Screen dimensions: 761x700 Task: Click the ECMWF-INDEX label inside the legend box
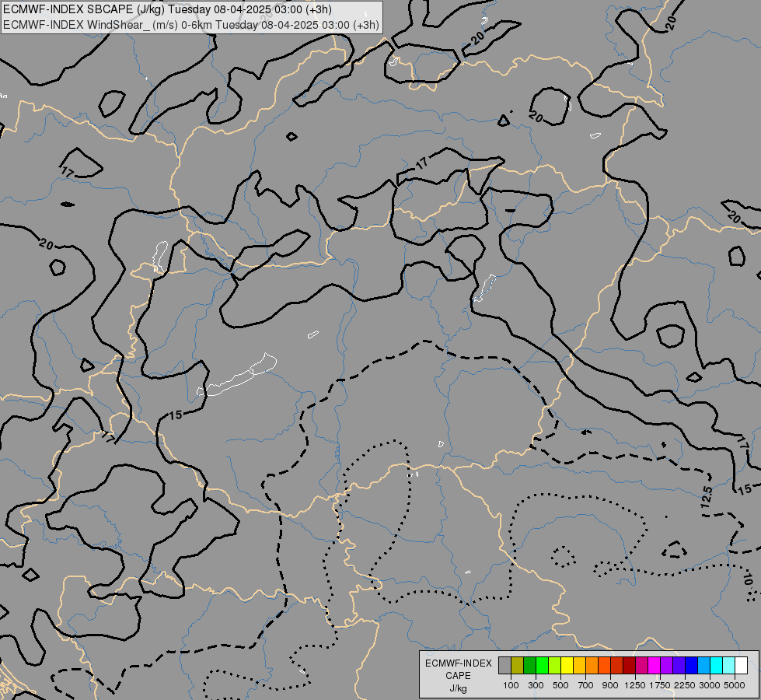point(459,663)
